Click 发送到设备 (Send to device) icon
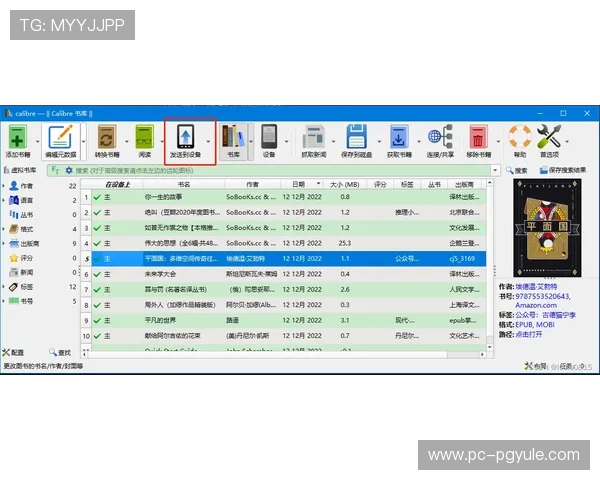This screenshot has width=600, height=480. [187, 137]
